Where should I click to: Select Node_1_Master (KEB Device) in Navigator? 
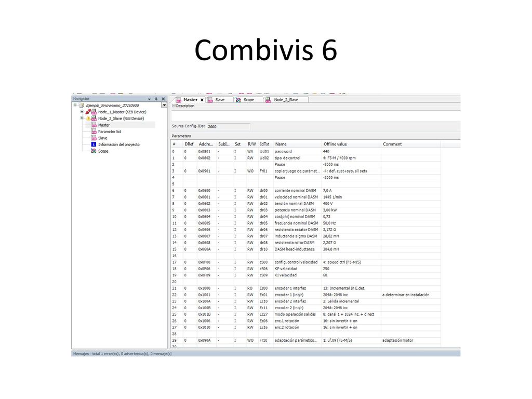(x=122, y=112)
